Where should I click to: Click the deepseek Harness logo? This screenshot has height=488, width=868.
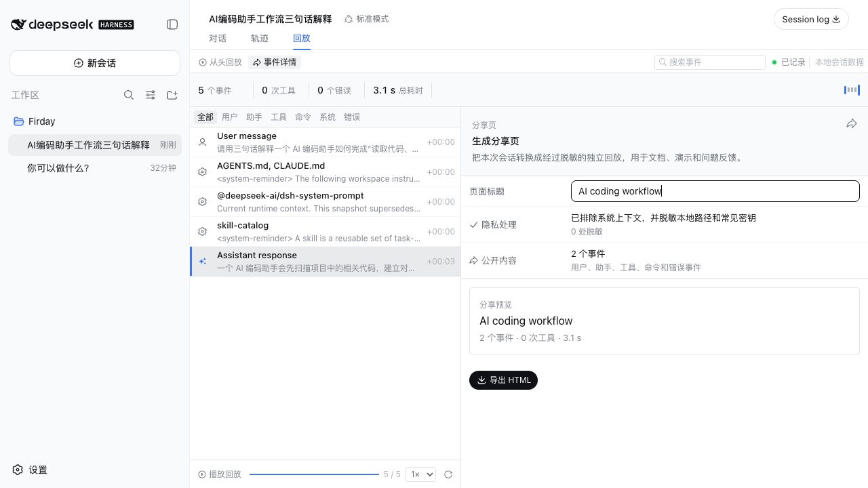[72, 24]
